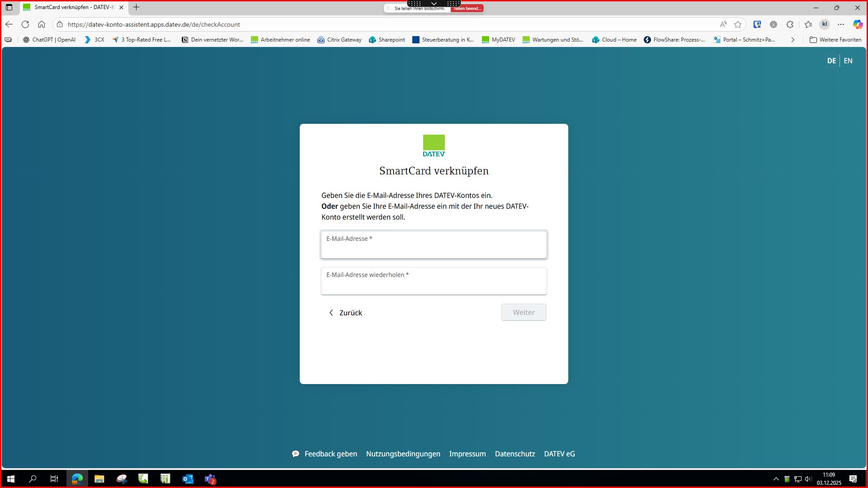Click the Zurück back link
This screenshot has width=868, height=488.
[345, 313]
